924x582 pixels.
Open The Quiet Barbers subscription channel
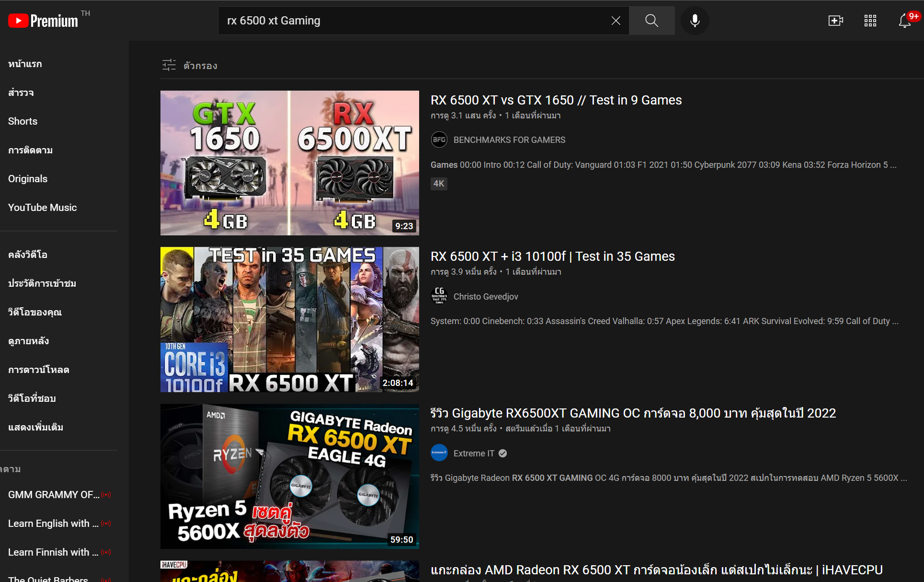click(48, 579)
